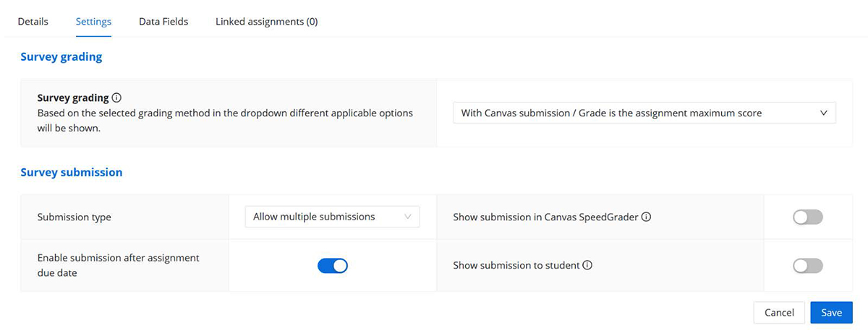Click the Survey grading section heading
This screenshot has height=333, width=868.
[61, 57]
